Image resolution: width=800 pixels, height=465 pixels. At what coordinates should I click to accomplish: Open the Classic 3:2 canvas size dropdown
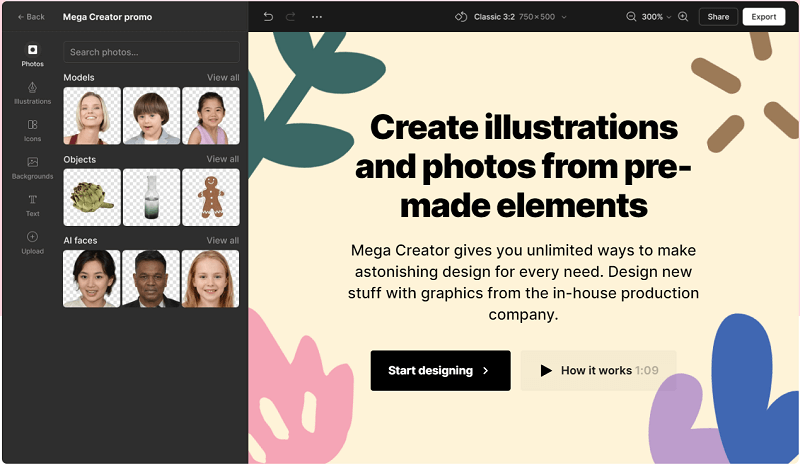click(510, 17)
